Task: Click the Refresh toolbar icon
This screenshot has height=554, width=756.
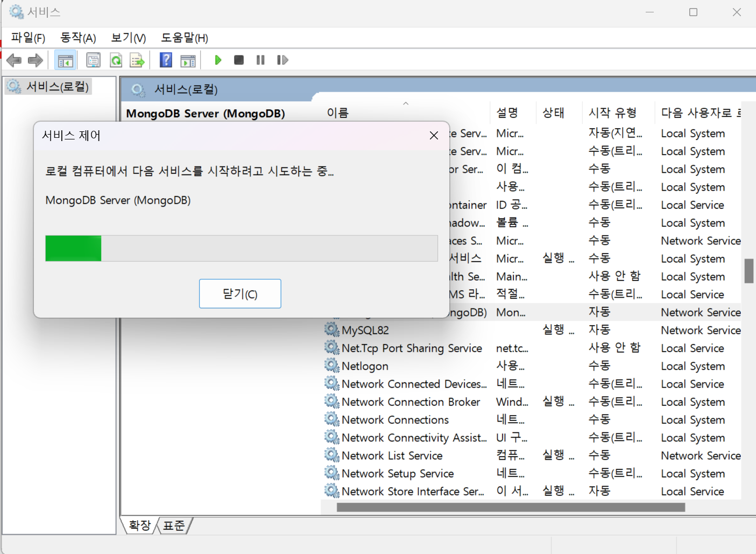Action: (x=116, y=60)
